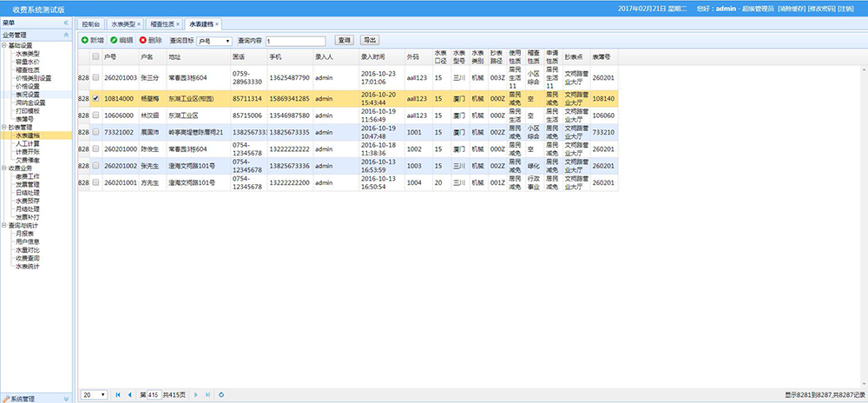Switch to the 控制台 tab

(x=90, y=24)
